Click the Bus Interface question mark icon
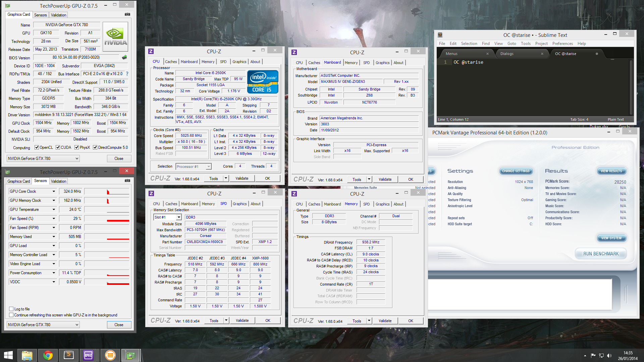This screenshot has width=644, height=362. click(127, 74)
